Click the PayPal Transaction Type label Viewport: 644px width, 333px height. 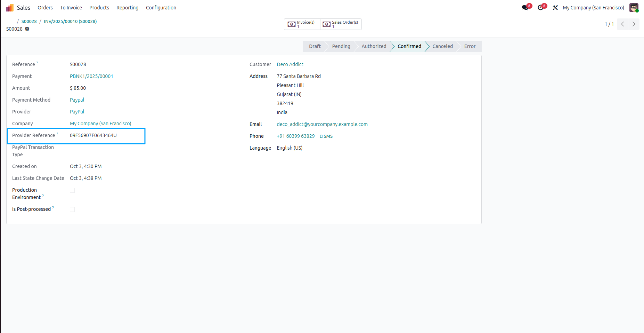click(x=33, y=151)
